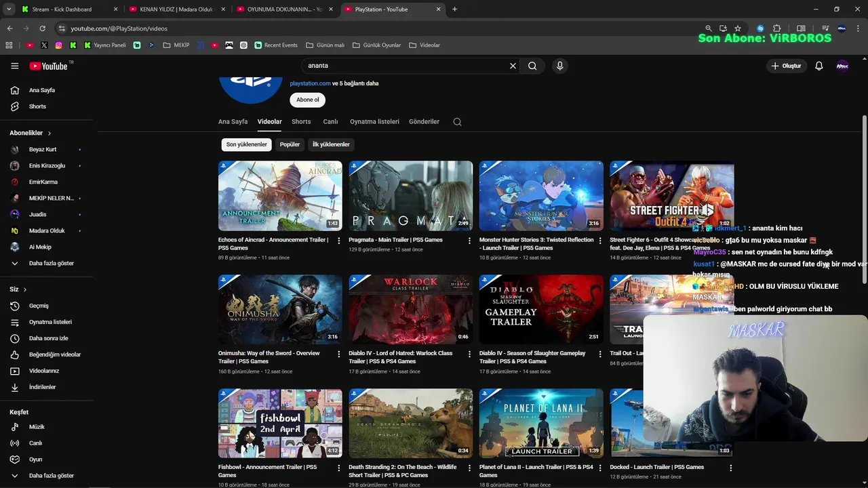Select the İlk yüklenenler filter chip

[x=331, y=144]
